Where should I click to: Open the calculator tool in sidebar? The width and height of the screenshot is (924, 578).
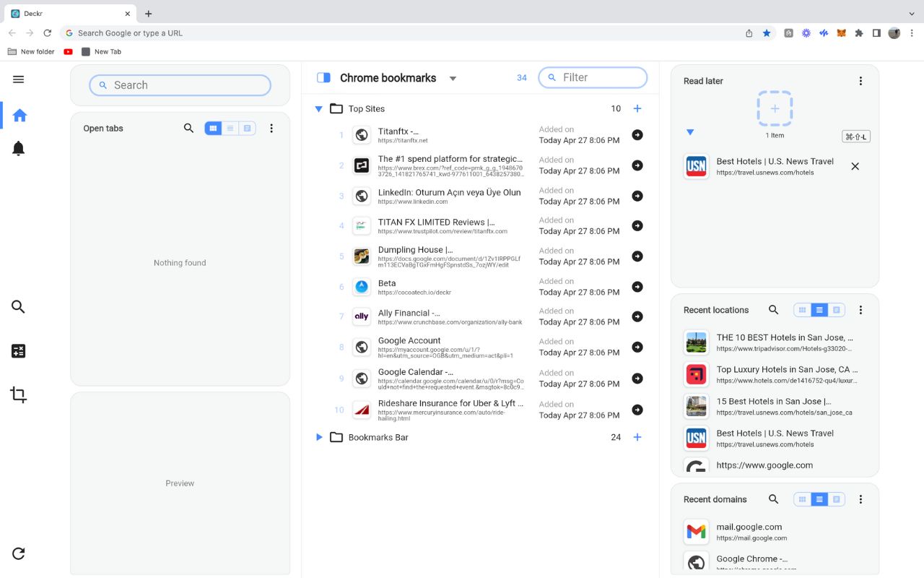19,351
